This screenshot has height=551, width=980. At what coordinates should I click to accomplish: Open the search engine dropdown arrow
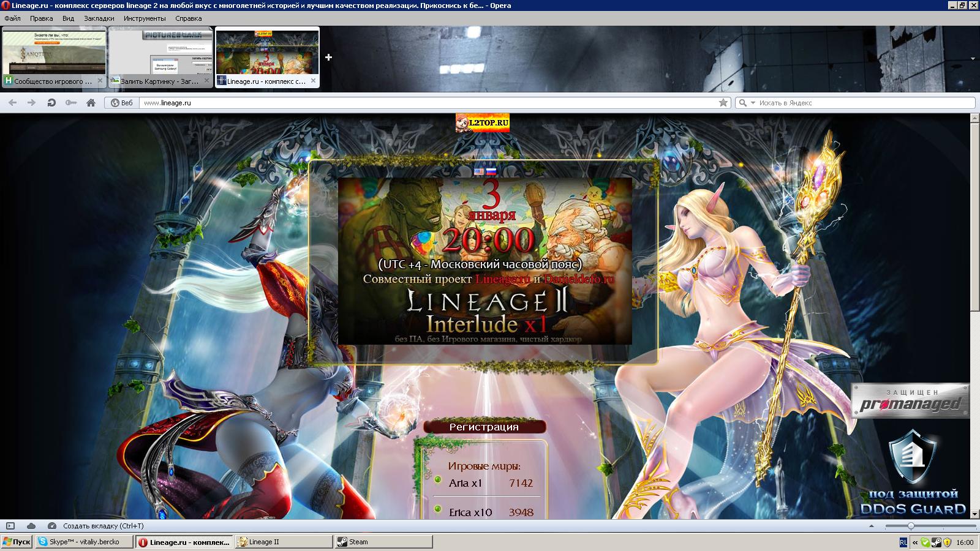[753, 103]
